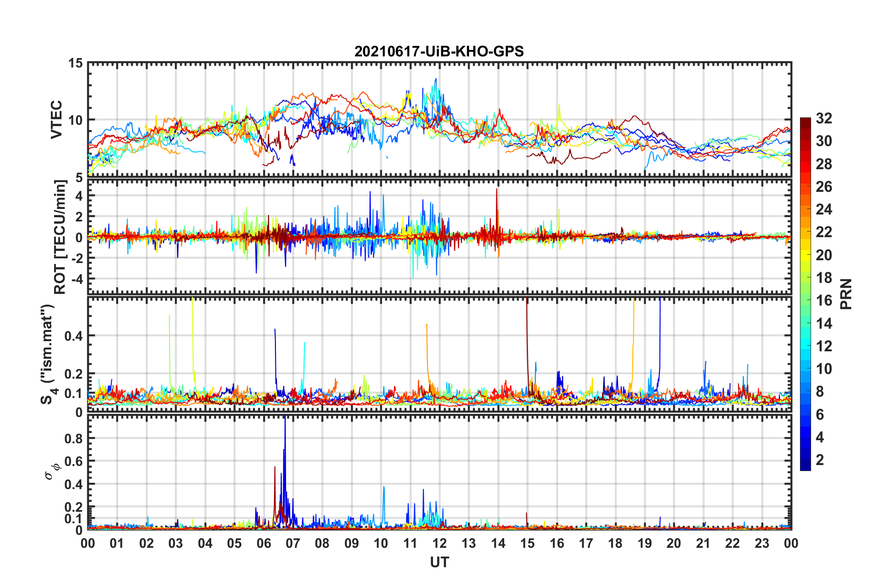879x588 pixels.
Task: Click the "6" tick on the PRN colorbar
Action: (820, 415)
